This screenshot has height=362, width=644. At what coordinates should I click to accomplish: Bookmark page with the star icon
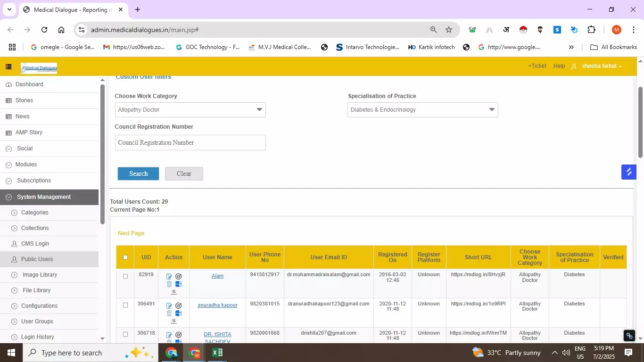(449, 30)
